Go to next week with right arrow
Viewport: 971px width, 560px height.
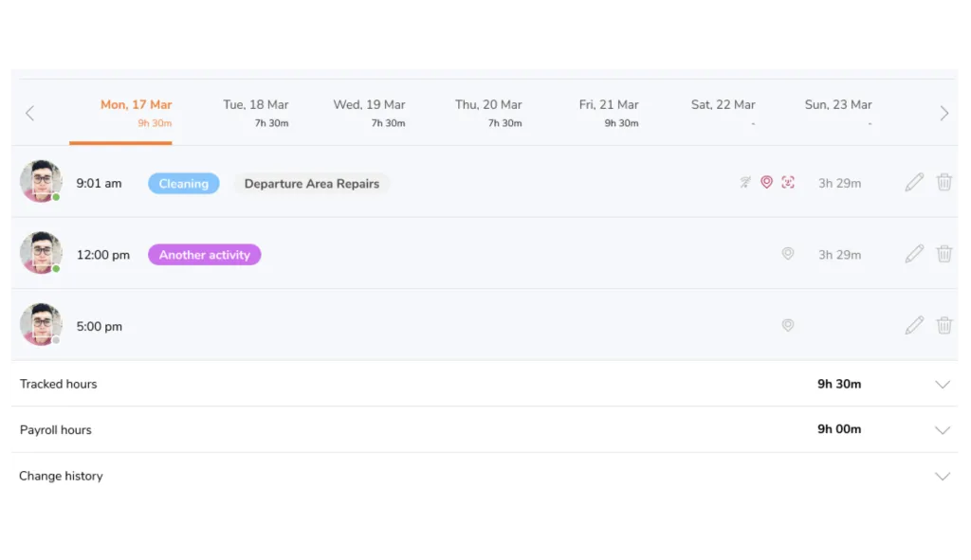944,114
